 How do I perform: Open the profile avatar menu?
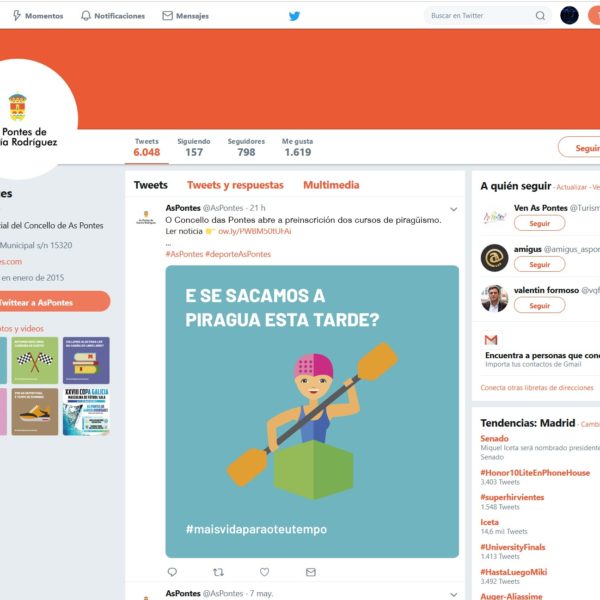tap(569, 16)
